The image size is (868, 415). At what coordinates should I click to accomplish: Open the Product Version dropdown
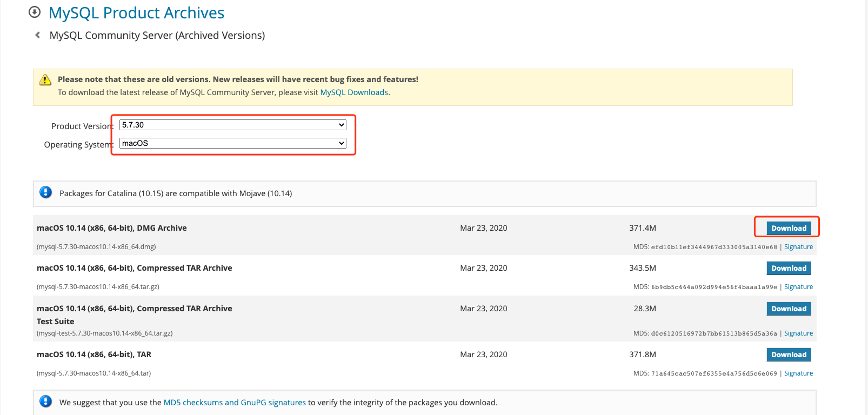tap(232, 125)
